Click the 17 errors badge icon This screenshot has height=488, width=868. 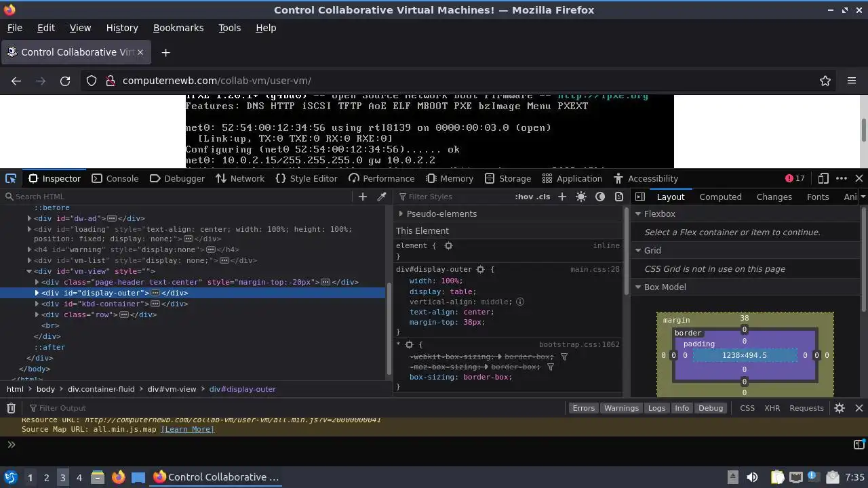795,178
